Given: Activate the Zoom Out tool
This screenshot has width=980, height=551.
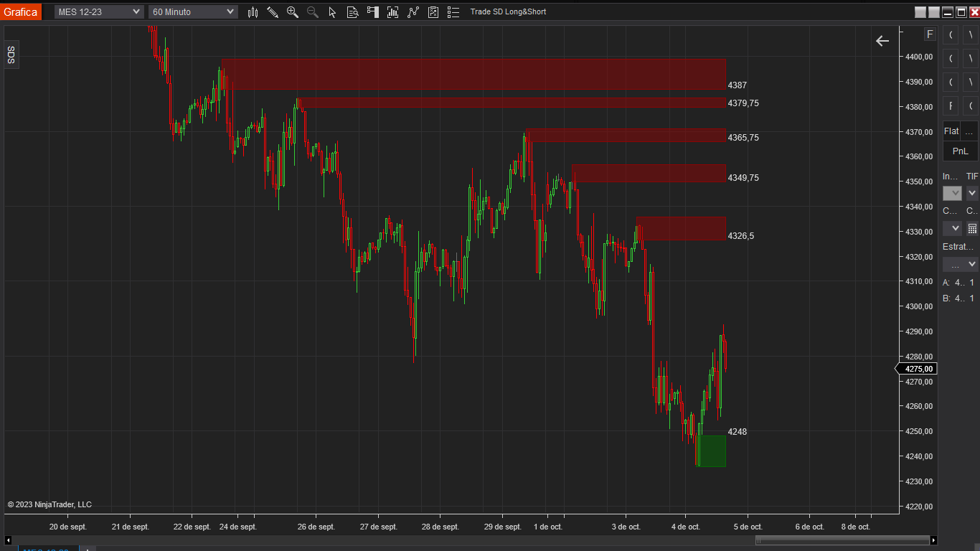Looking at the screenshot, I should click(x=312, y=11).
